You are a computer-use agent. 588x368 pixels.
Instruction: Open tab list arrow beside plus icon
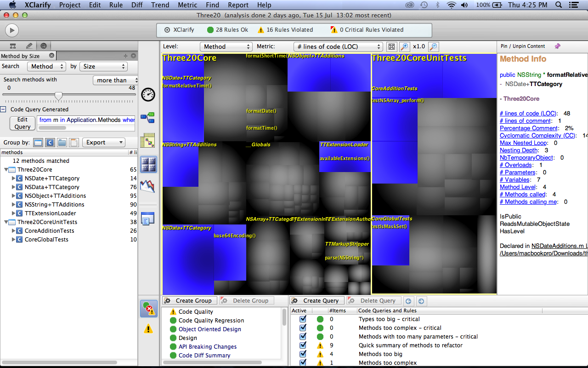133,56
